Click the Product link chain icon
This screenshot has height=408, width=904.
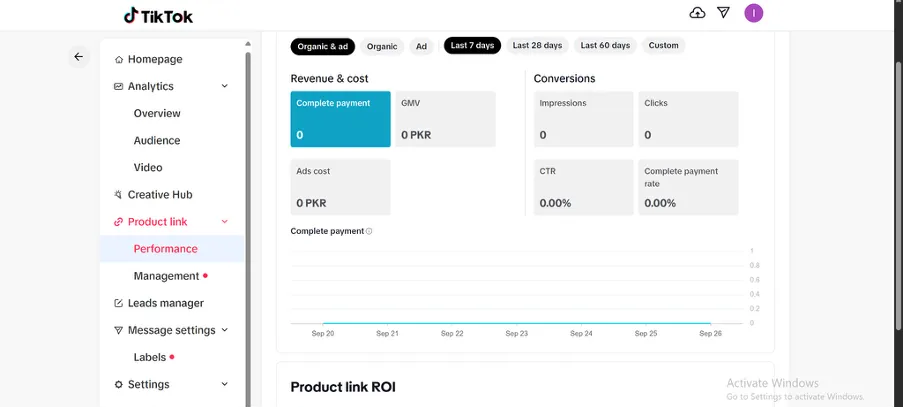click(x=119, y=222)
